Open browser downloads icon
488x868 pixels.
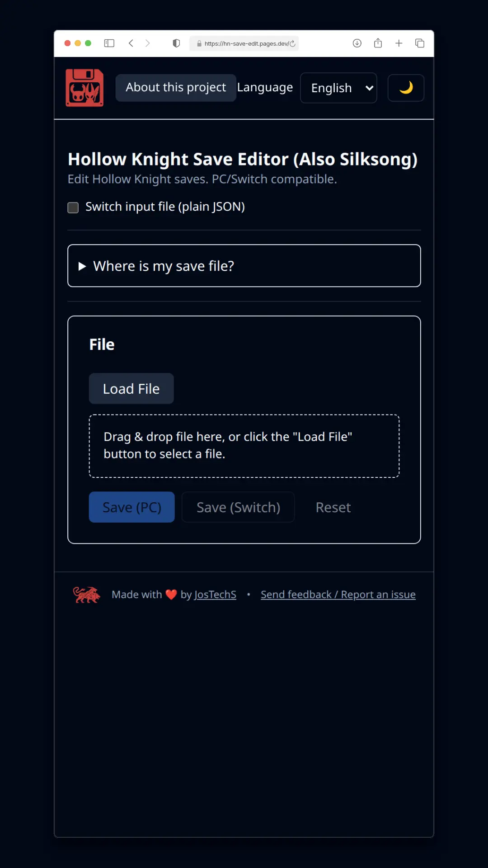(357, 43)
